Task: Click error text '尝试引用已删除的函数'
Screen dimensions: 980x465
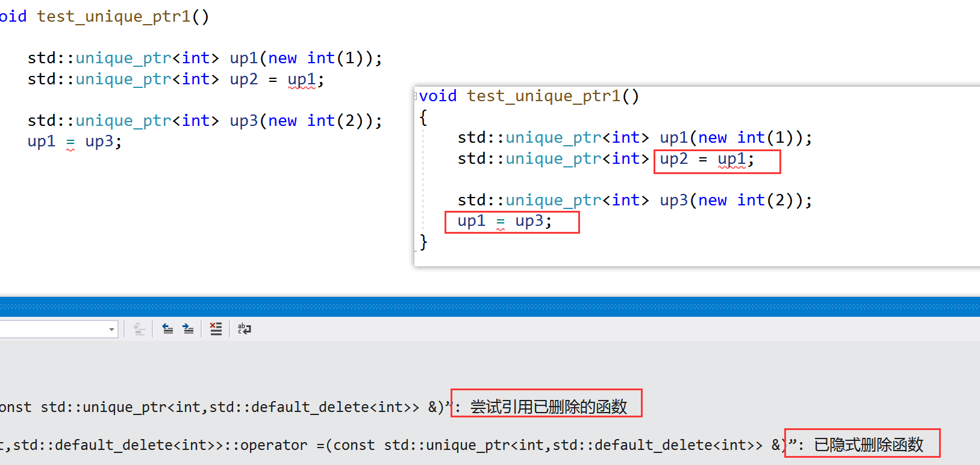Action: pos(548,407)
